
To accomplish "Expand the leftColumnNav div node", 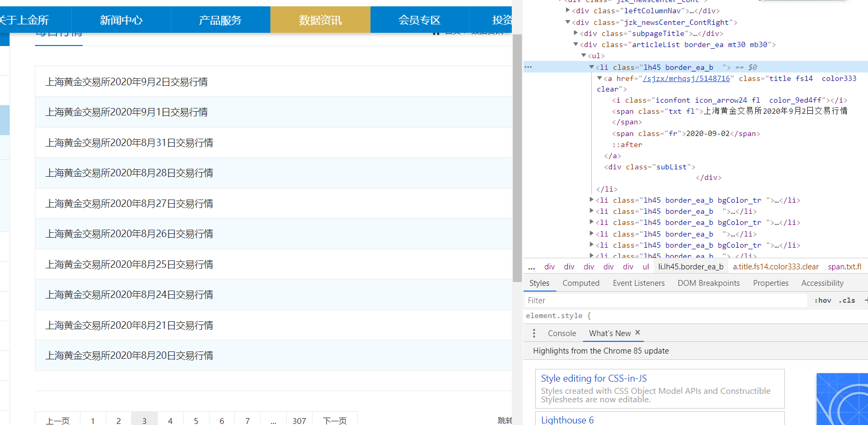I will tap(568, 11).
